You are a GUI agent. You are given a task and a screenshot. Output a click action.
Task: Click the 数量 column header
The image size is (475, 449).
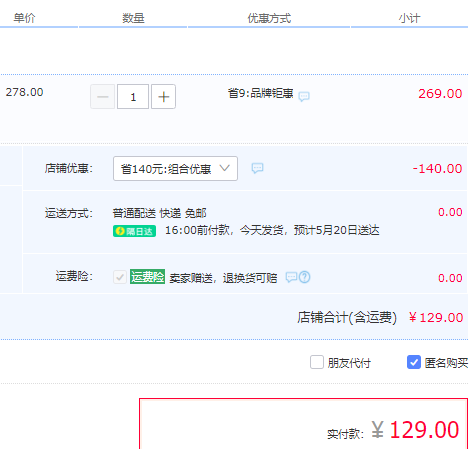point(133,18)
